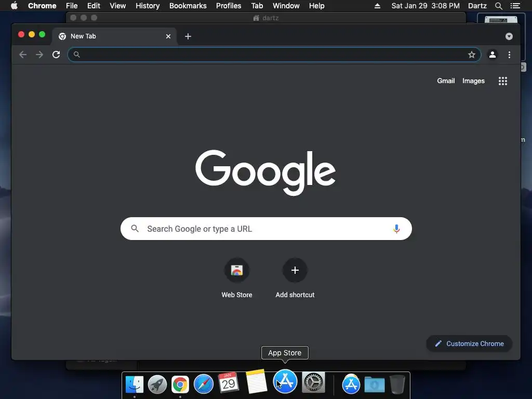Open the Apple menu
532x399 pixels.
click(14, 6)
